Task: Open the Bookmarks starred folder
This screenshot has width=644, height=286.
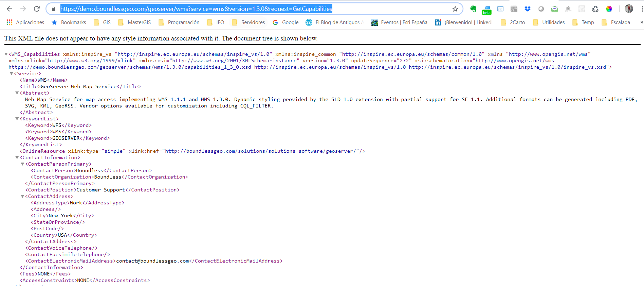Action: point(69,22)
